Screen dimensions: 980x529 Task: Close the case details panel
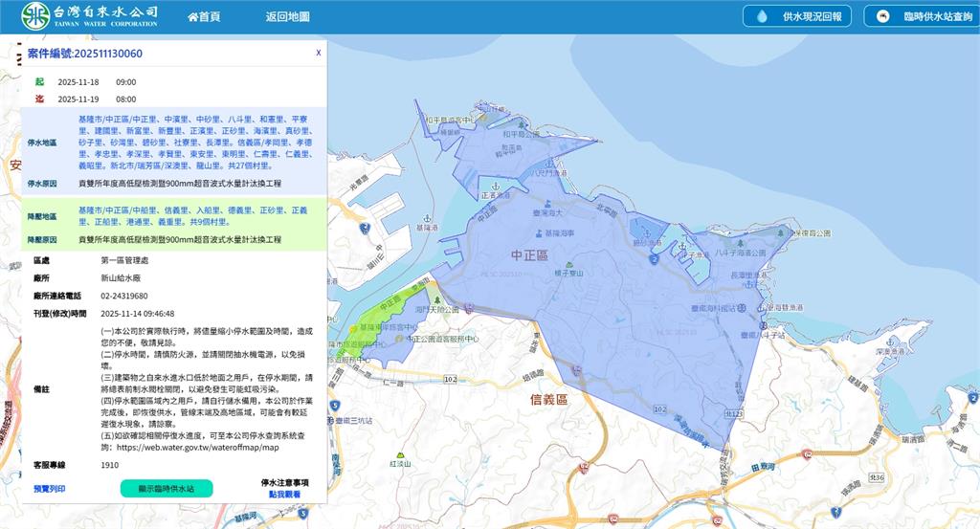coord(319,53)
